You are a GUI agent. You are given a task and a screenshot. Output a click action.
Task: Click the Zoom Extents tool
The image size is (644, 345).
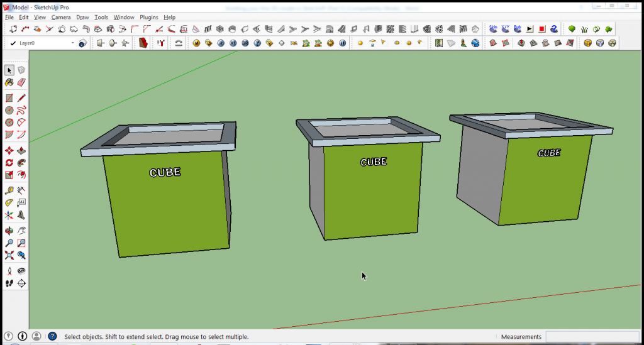[9, 255]
